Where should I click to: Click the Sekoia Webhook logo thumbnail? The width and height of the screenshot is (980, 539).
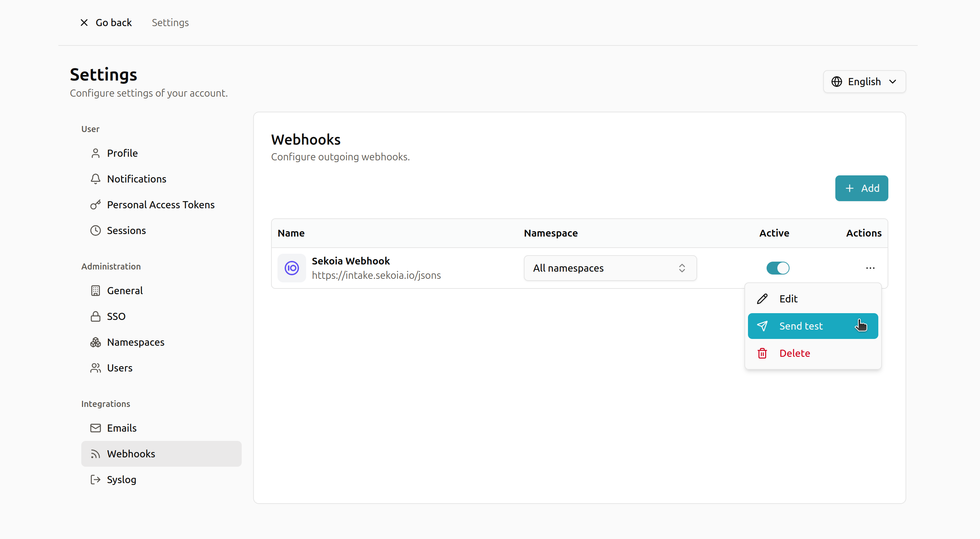pos(291,268)
